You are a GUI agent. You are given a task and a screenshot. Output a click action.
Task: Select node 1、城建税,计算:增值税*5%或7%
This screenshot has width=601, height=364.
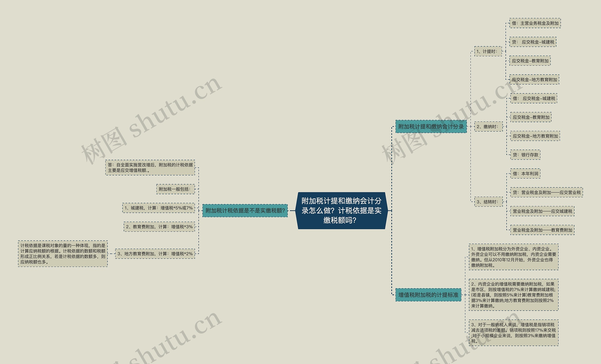[x=158, y=208]
